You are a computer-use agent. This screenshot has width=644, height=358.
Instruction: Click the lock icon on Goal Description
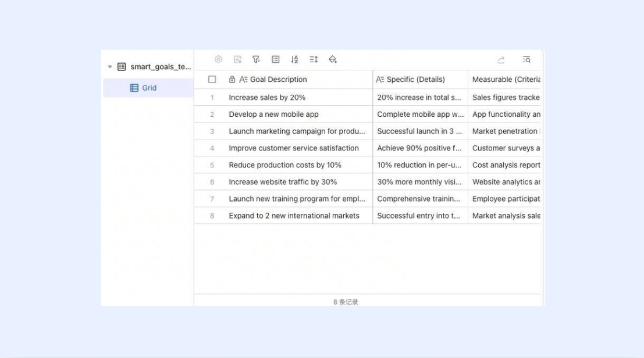coord(232,79)
